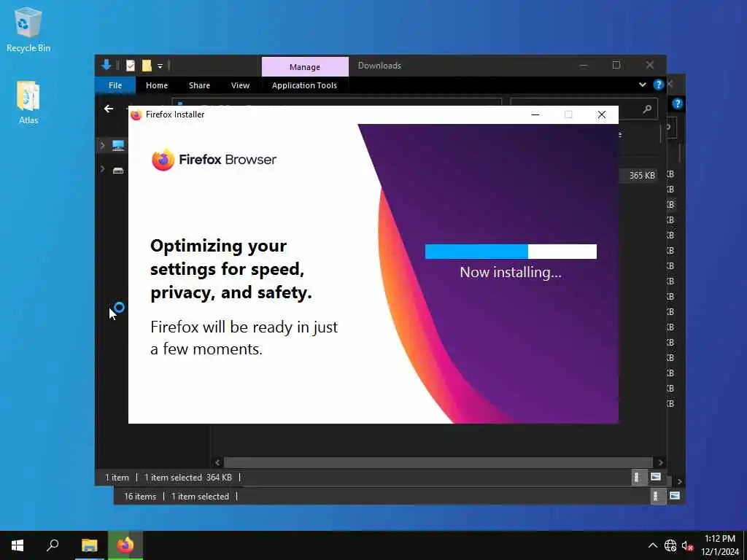Open the Customize Quick Access Toolbar dropdown
747x560 pixels.
tap(160, 66)
